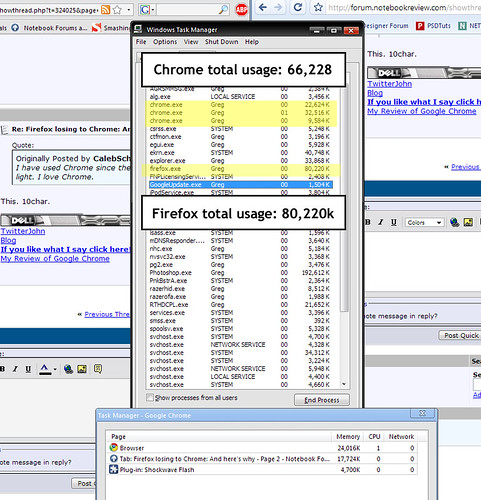Click the Previous link in Chrome window

point(466,167)
